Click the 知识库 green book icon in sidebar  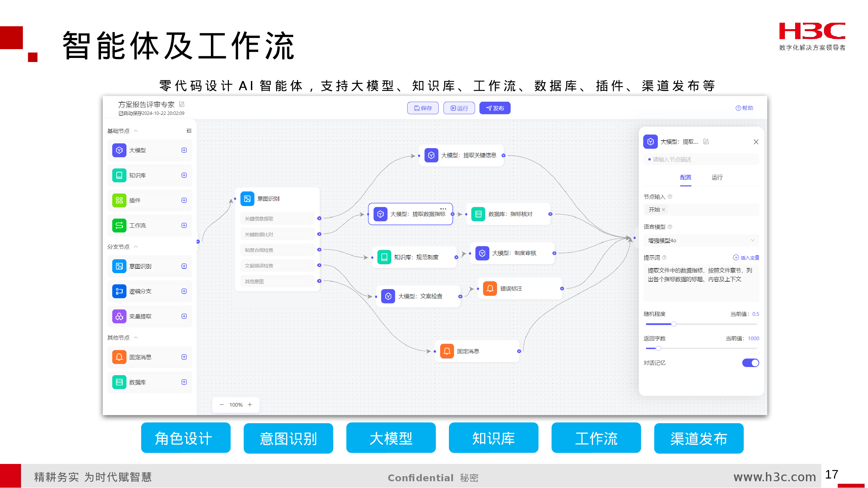point(119,175)
